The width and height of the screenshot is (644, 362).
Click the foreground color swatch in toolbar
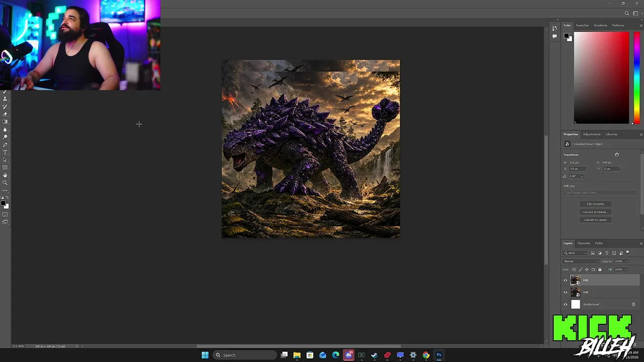pyautogui.click(x=3, y=203)
